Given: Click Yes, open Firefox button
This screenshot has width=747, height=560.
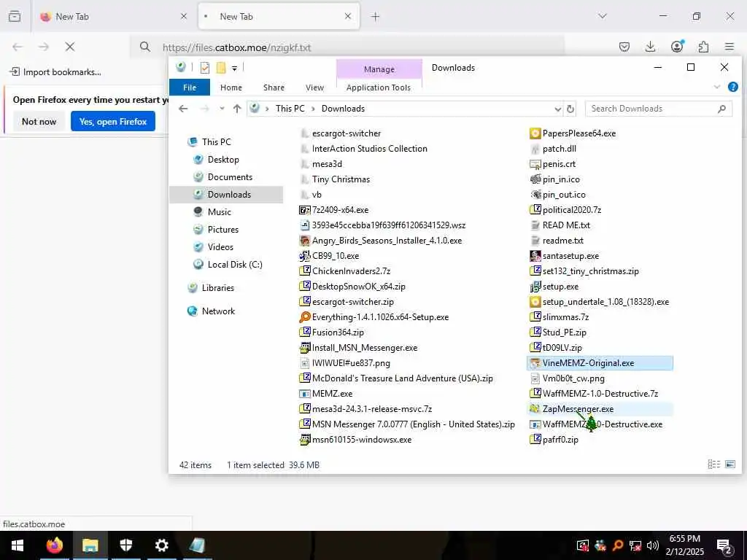Looking at the screenshot, I should click(x=113, y=122).
